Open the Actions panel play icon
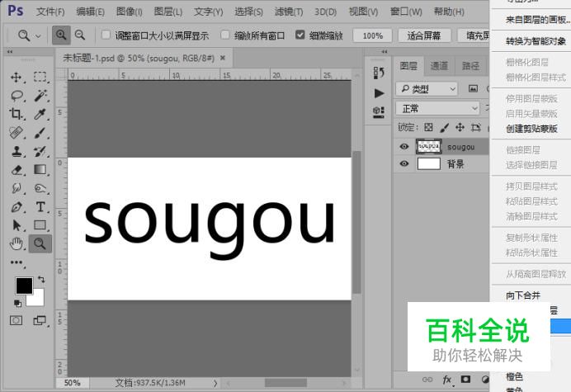Viewport: 571px width, 392px height. pyautogui.click(x=379, y=93)
